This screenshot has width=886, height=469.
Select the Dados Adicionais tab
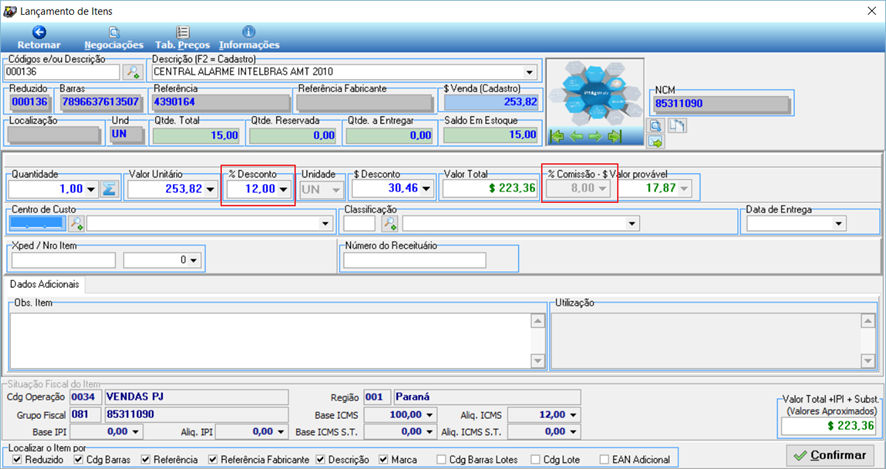click(45, 284)
